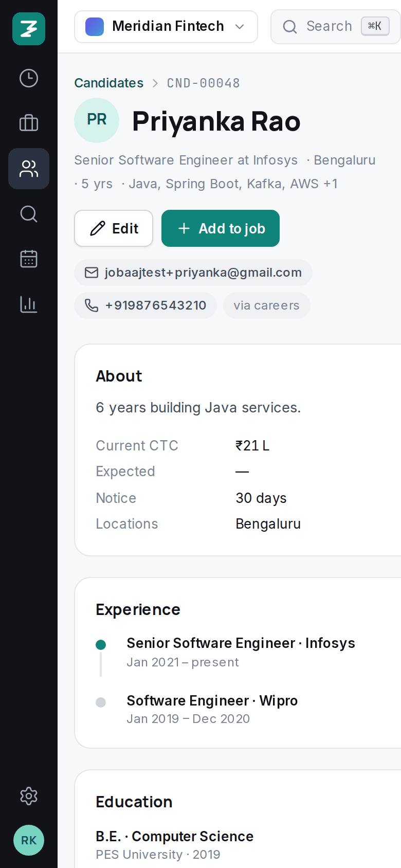
Task: Select the Senior Software Engineer Infosys entry
Action: (241, 652)
